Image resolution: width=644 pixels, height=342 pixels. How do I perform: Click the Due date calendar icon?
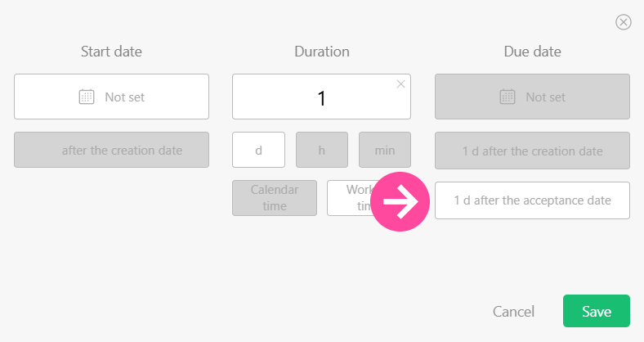(508, 97)
